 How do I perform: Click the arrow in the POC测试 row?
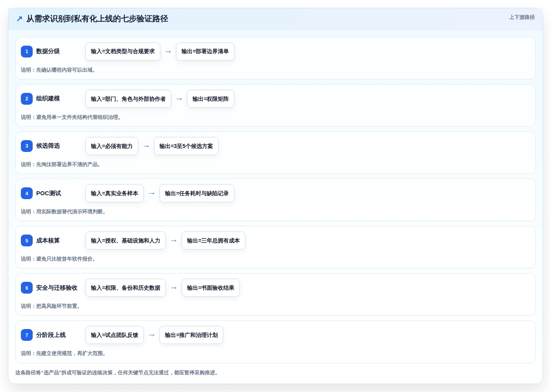(x=152, y=193)
